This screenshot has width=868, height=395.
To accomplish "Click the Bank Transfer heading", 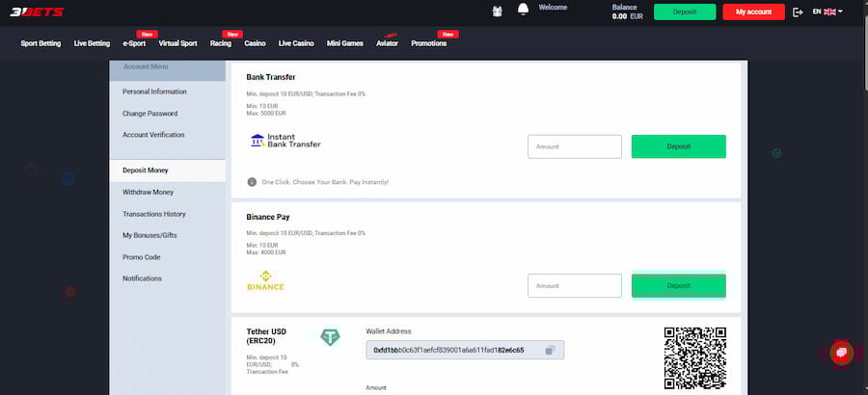I will pos(271,77).
